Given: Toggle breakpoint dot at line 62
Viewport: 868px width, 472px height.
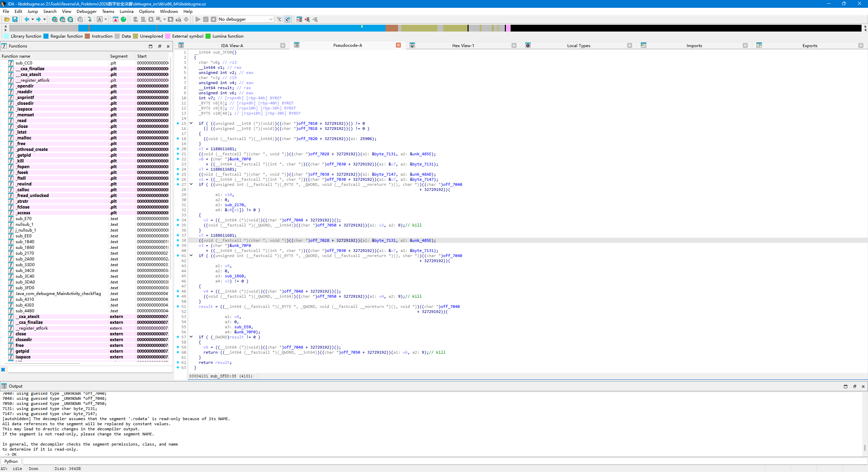Looking at the screenshot, I should tap(178, 362).
